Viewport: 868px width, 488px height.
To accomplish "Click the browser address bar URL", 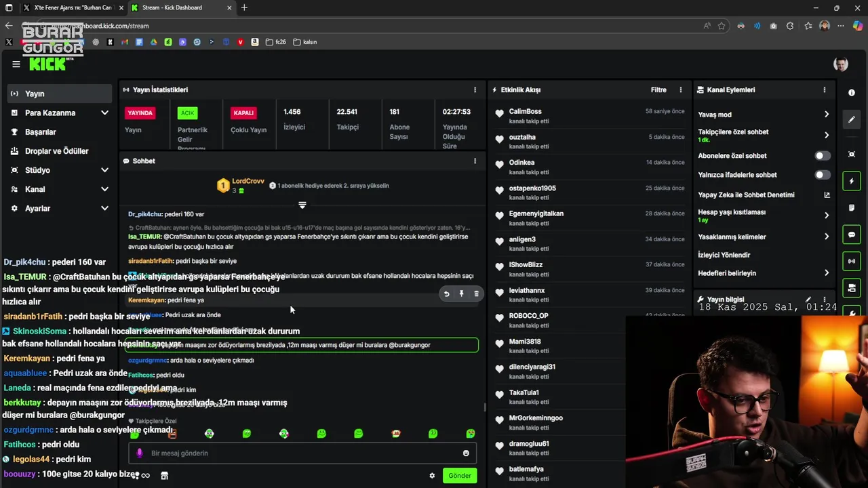I will coord(102,26).
